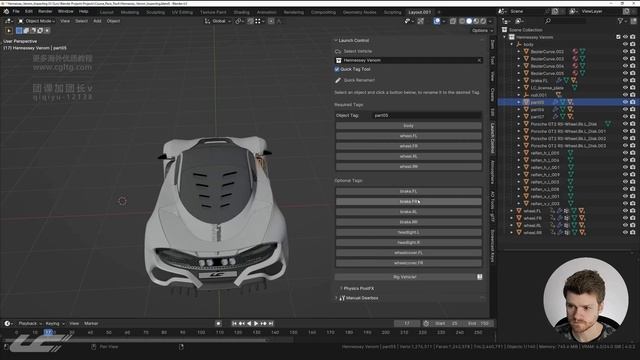This screenshot has height=360, width=640.
Task: Jump to the timeline end frame
Action: point(271,323)
